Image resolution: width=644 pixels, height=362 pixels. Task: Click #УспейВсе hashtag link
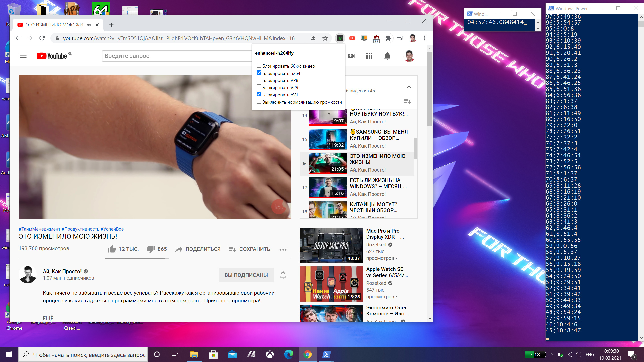pos(112,229)
